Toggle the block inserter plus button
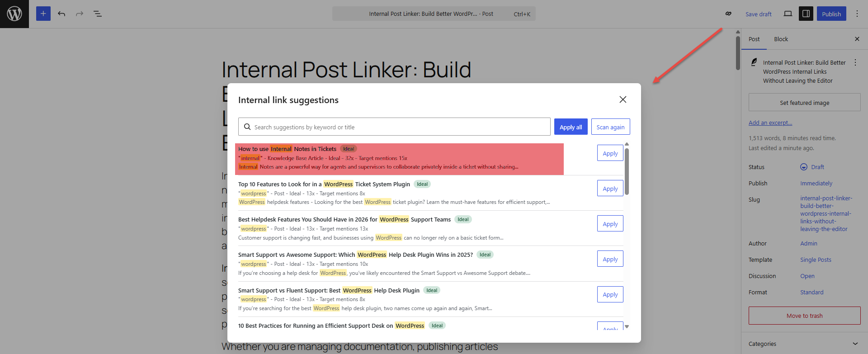 click(43, 14)
